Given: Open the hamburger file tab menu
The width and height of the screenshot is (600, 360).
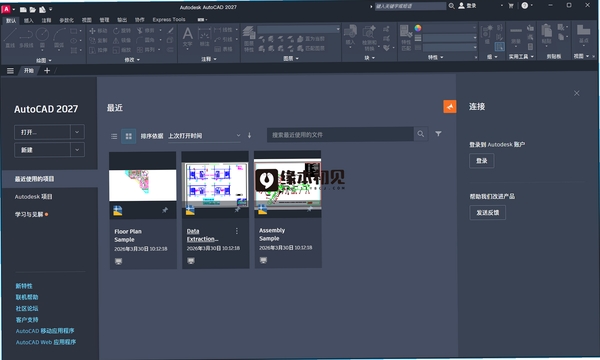Looking at the screenshot, I should (10, 71).
